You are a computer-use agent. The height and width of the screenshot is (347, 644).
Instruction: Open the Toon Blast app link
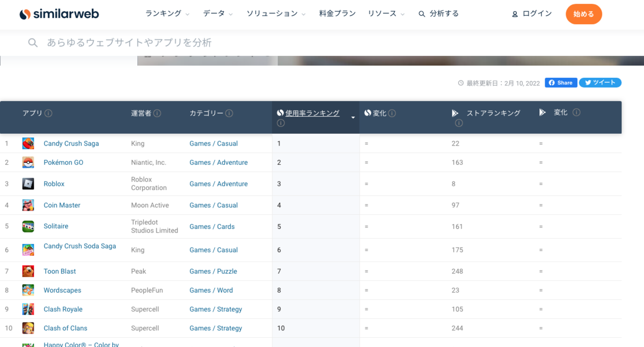[60, 271]
